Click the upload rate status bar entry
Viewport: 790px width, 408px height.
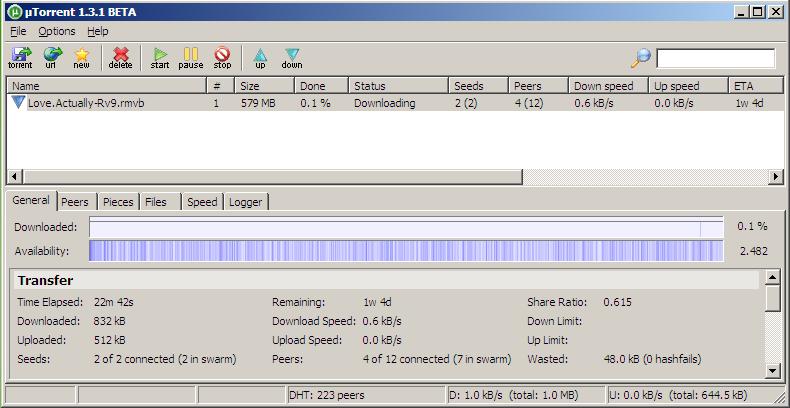pyautogui.click(x=678, y=395)
